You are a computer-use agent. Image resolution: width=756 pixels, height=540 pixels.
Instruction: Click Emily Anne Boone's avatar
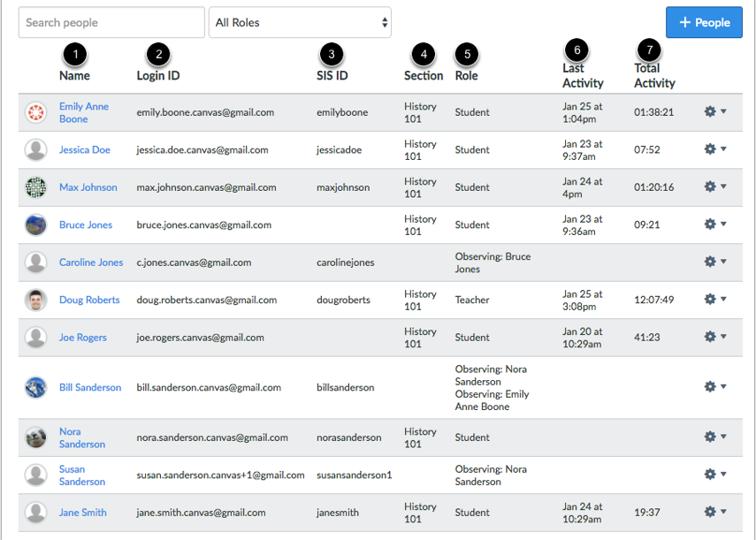(x=35, y=112)
